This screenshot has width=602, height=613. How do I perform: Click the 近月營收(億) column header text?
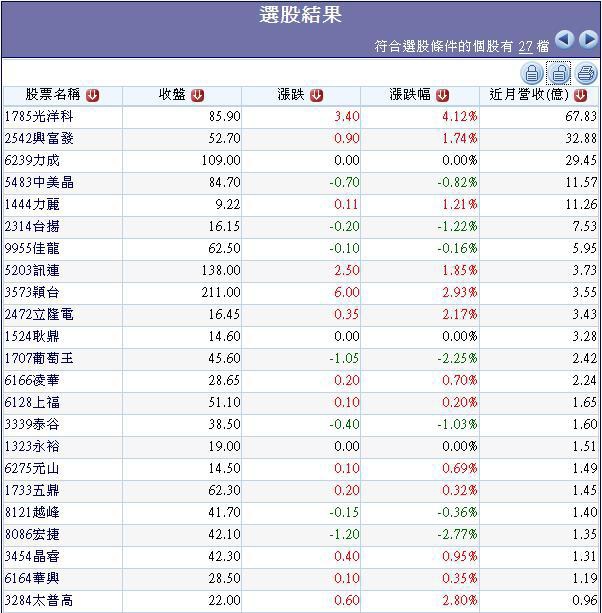coord(529,95)
